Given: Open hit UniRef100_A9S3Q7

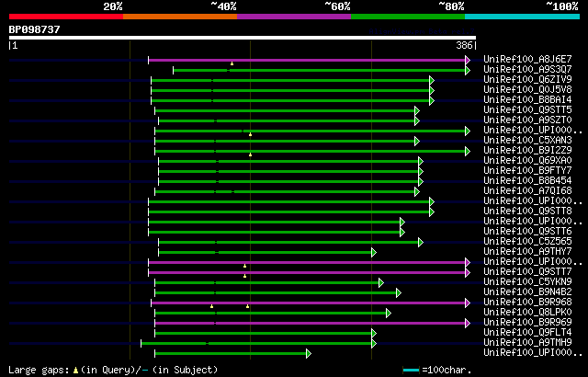Looking at the screenshot, I should [527, 69].
